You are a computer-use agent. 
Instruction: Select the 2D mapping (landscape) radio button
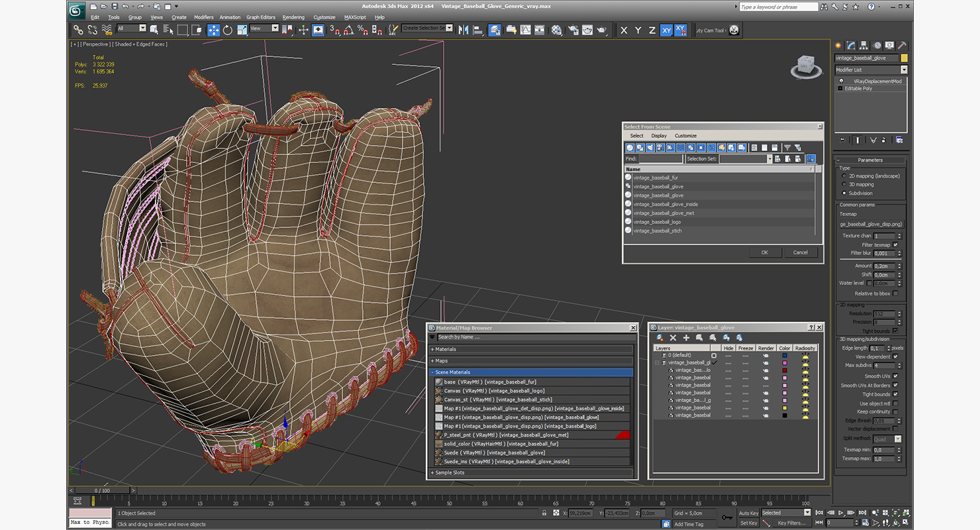coord(844,176)
